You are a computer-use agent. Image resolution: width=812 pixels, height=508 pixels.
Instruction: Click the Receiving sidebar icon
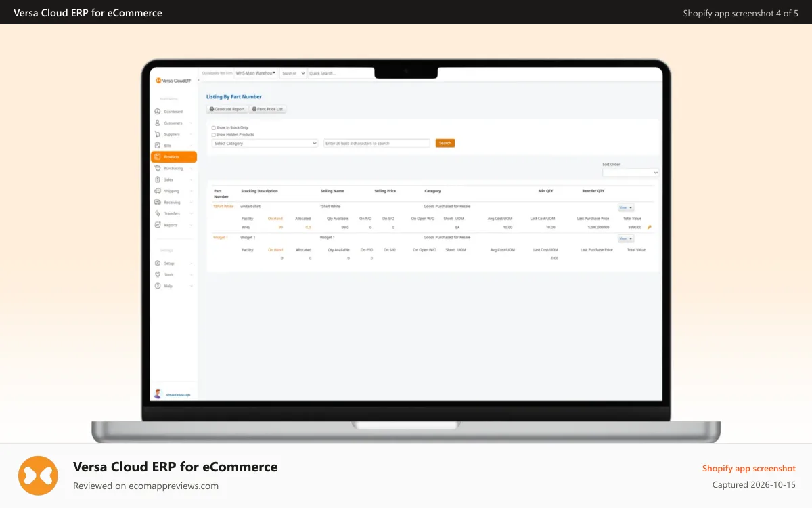point(158,202)
